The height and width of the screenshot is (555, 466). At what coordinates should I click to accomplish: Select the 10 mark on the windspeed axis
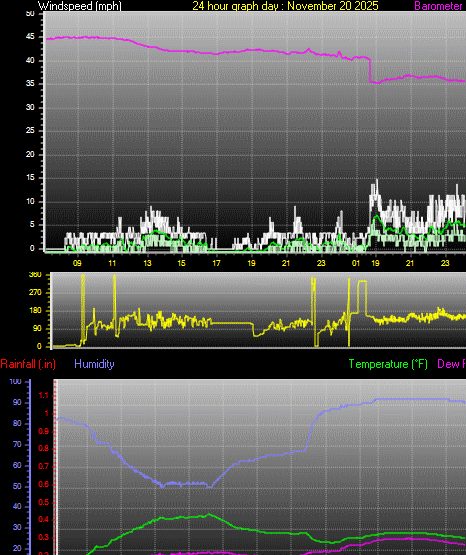tap(30, 201)
